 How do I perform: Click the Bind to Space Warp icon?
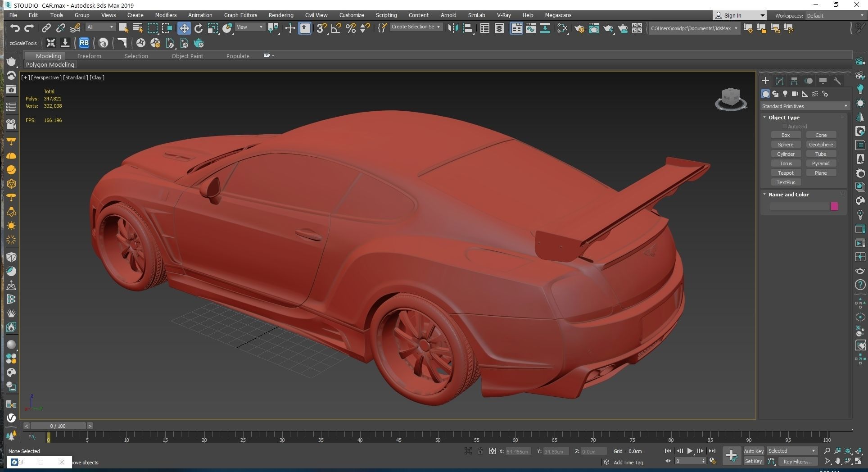[x=75, y=28]
